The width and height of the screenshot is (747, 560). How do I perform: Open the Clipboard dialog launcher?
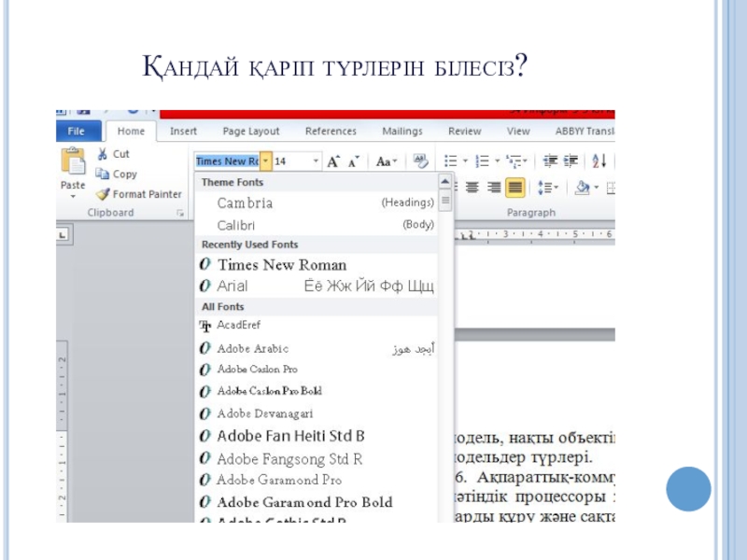click(180, 214)
